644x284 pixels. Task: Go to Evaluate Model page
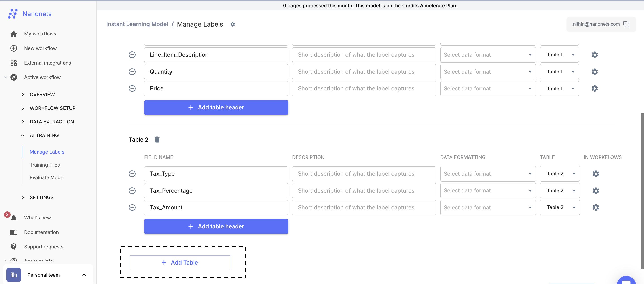pos(47,177)
